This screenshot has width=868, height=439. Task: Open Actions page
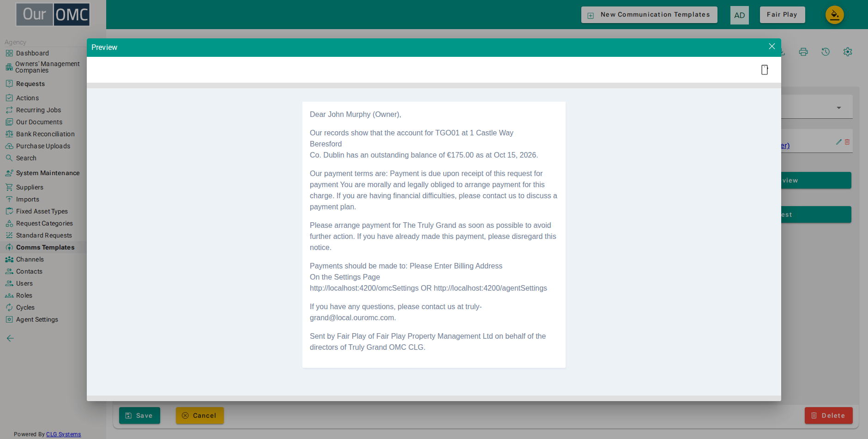pyautogui.click(x=27, y=98)
